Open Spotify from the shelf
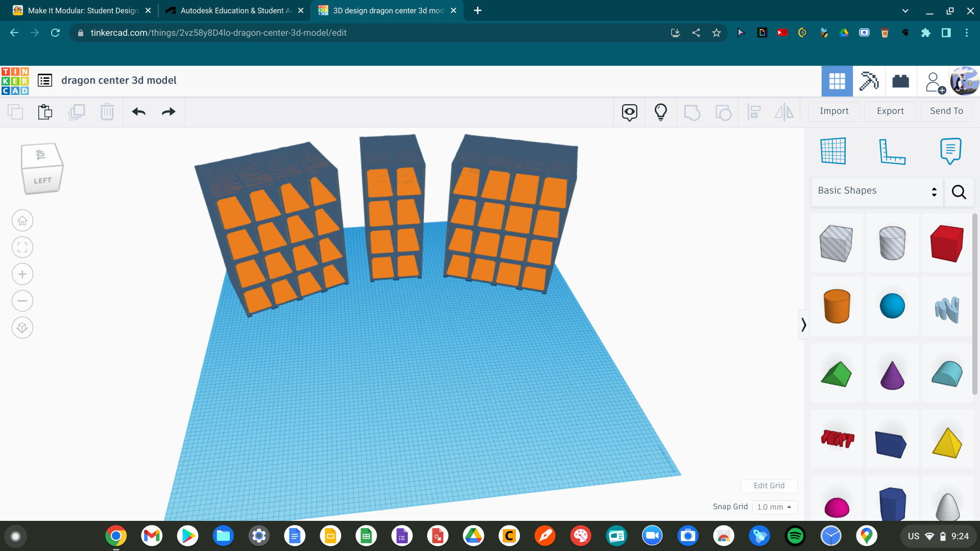 click(795, 536)
